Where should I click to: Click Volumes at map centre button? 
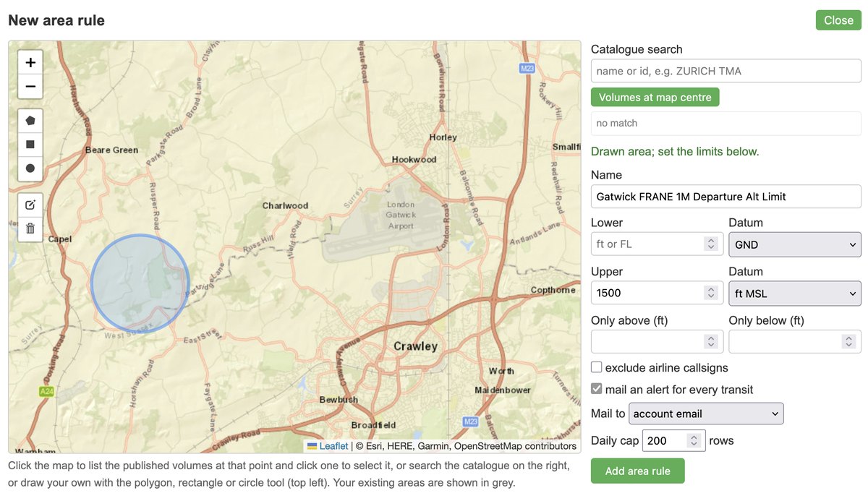[x=655, y=97]
